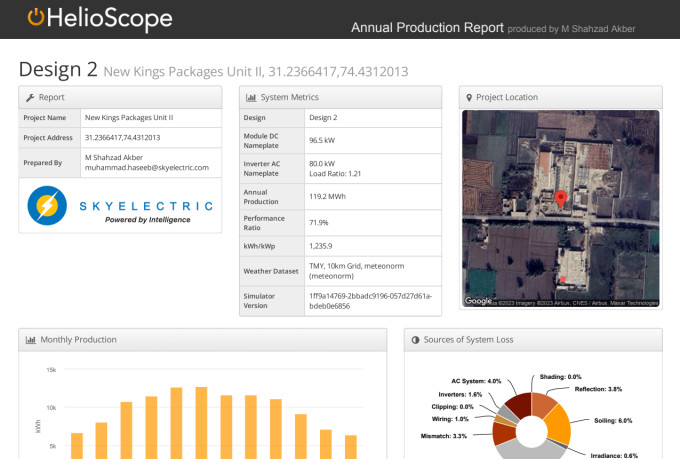Viewport: 680px width, 459px height.
Task: Click the chart icon beside Monthly Production
Action: pos(30,340)
